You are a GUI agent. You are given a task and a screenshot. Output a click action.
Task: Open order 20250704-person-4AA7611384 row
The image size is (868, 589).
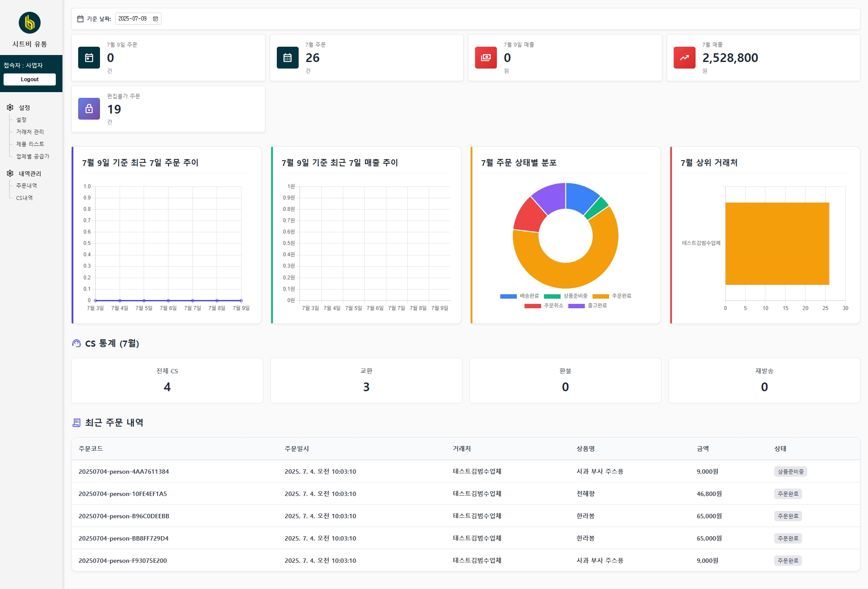465,472
